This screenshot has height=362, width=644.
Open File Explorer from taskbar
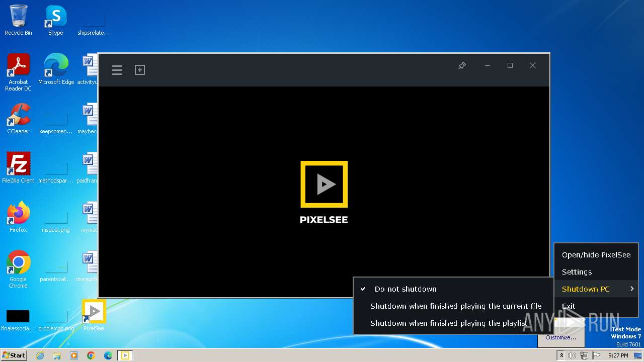57,355
